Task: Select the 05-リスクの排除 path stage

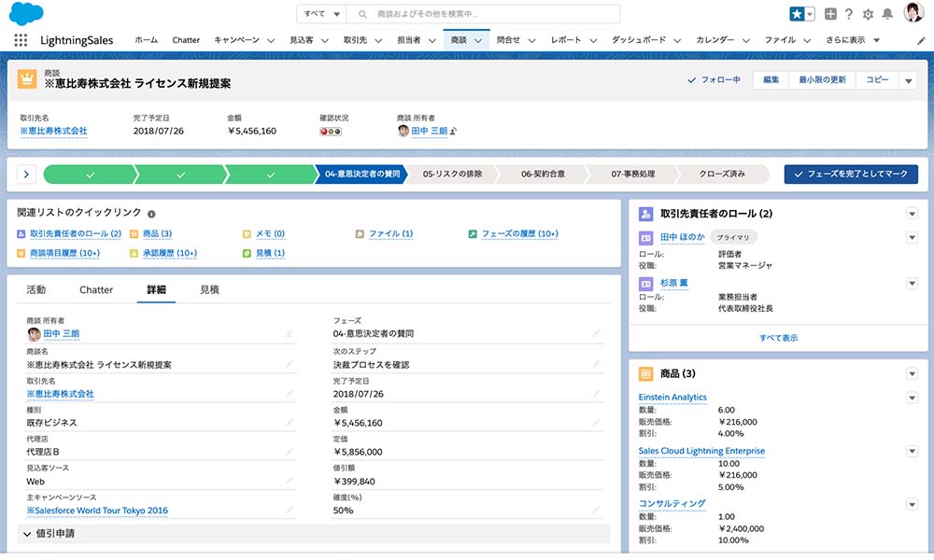Action: 452,174
